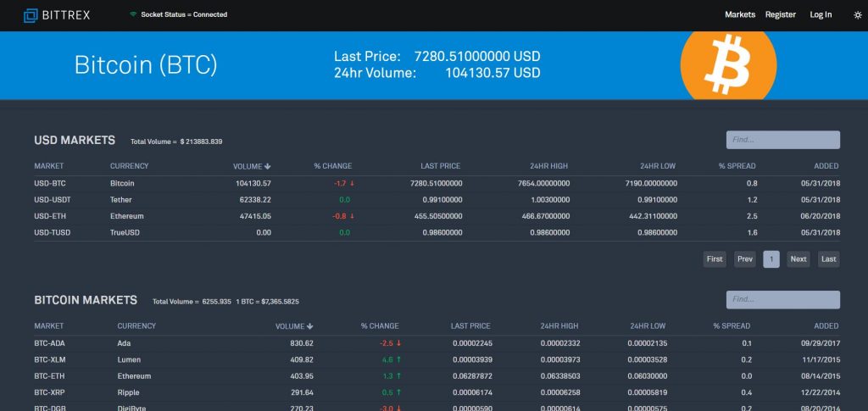The width and height of the screenshot is (868, 411).
Task: Click the Ripple currency name
Action: tap(129, 392)
